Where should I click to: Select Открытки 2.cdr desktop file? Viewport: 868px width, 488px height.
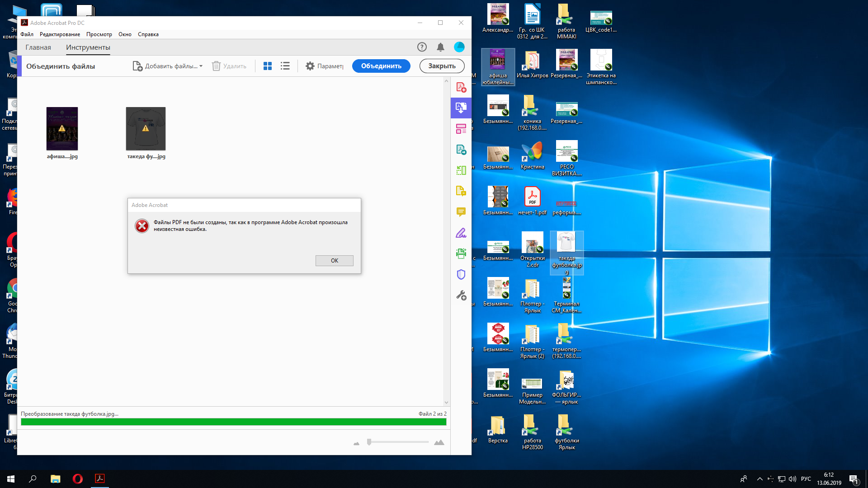pyautogui.click(x=532, y=249)
